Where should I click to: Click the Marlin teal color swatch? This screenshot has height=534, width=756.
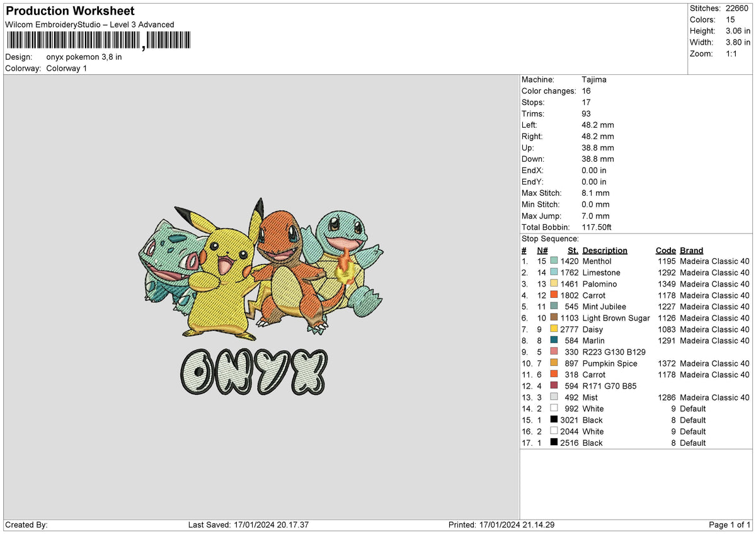554,341
